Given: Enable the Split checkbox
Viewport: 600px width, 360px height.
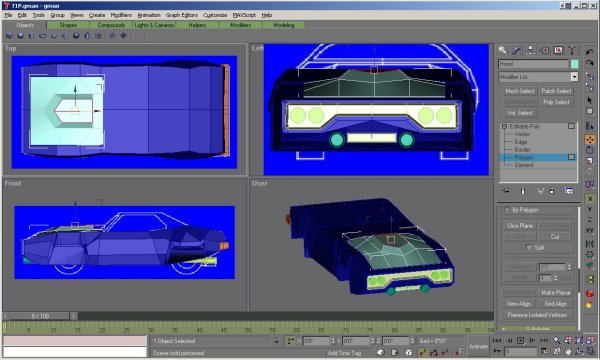Looking at the screenshot, I should pyautogui.click(x=529, y=247).
